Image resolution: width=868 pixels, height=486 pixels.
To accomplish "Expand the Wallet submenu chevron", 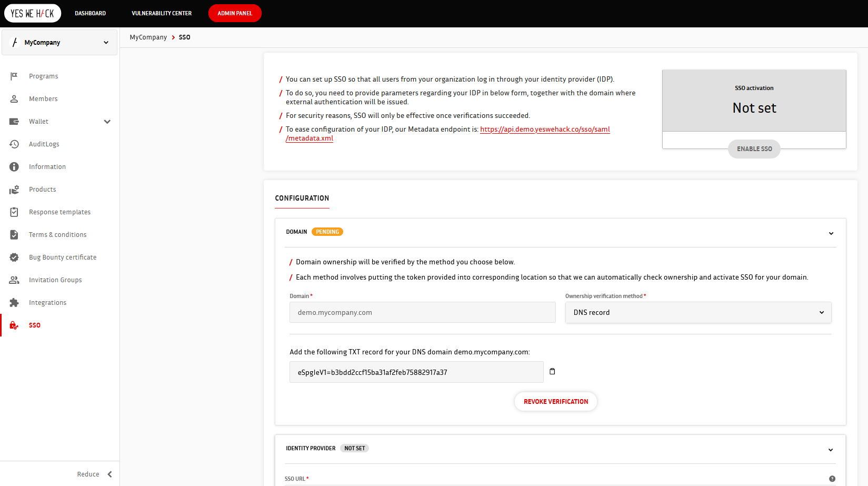I will [107, 122].
